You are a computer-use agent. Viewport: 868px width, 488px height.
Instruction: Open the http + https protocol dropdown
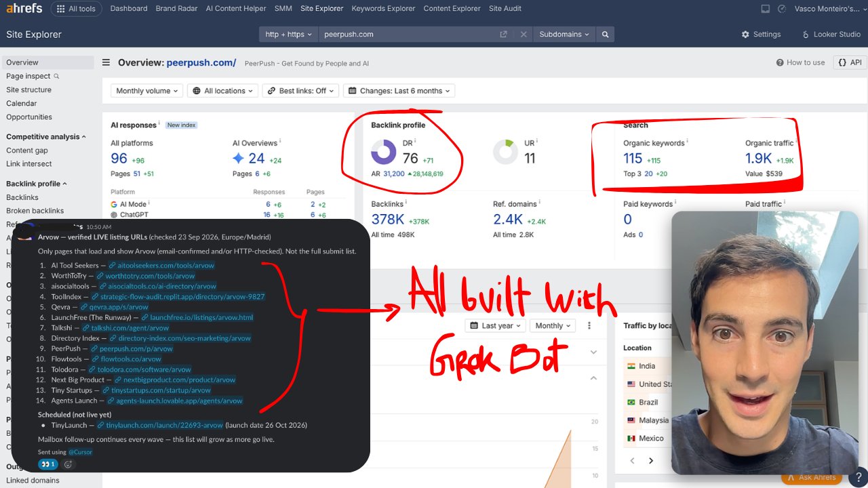289,35
